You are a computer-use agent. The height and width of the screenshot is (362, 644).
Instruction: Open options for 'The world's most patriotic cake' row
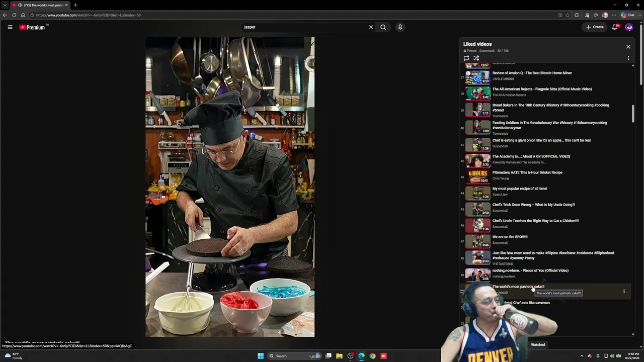[624, 291]
